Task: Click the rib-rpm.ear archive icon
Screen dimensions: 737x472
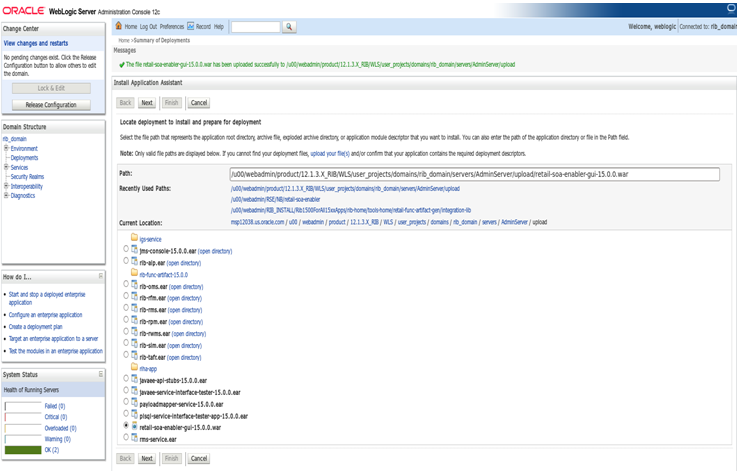Action: coord(134,320)
